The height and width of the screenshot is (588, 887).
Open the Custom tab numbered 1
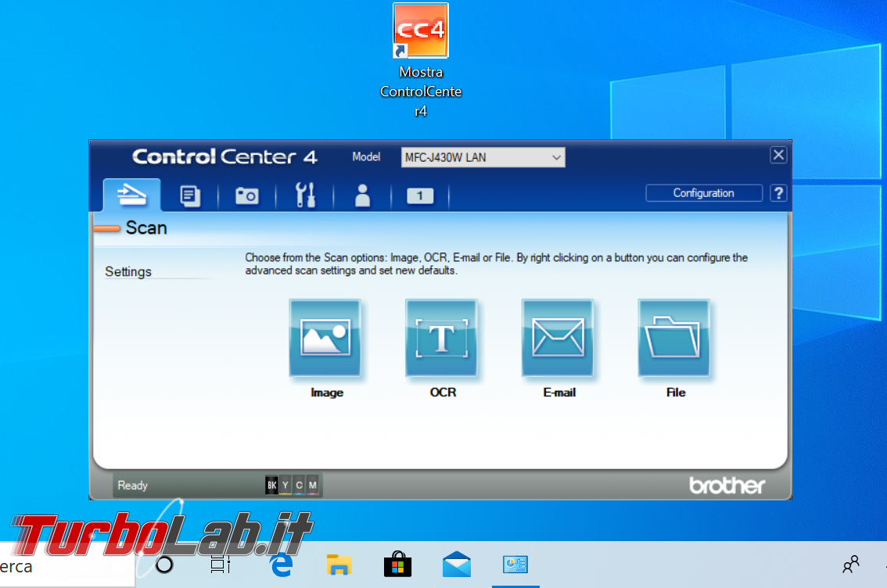coord(420,196)
